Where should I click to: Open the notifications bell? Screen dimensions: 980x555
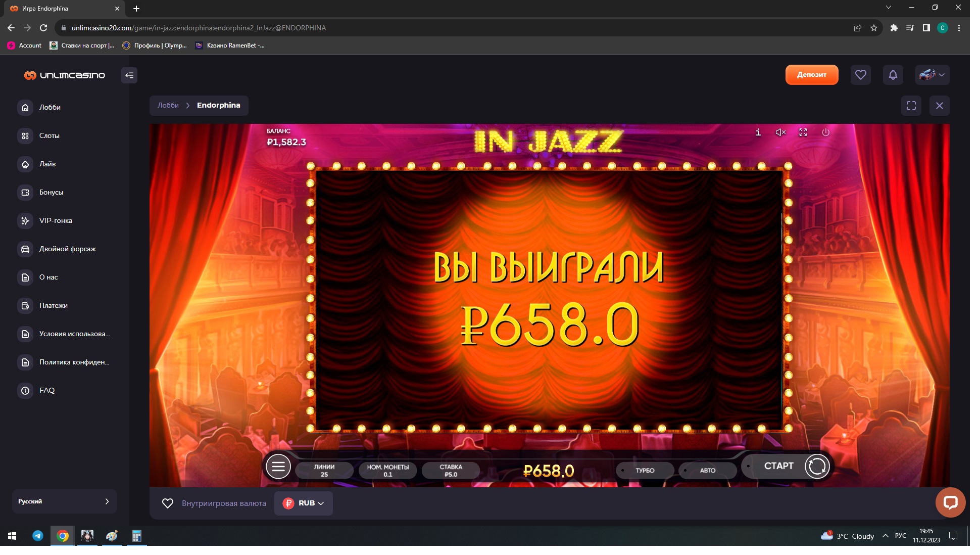(x=893, y=75)
